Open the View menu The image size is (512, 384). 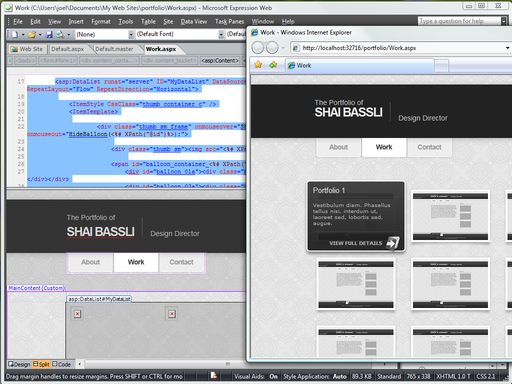coord(54,22)
